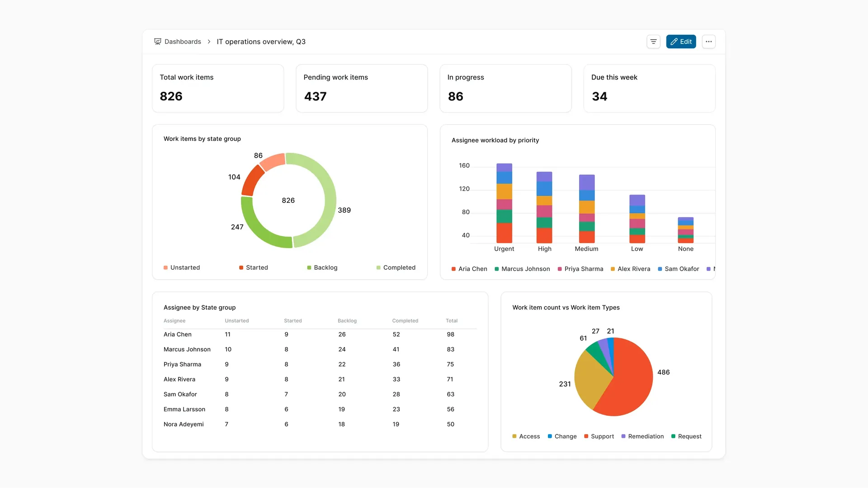Toggle the Started legend entry

pyautogui.click(x=254, y=267)
